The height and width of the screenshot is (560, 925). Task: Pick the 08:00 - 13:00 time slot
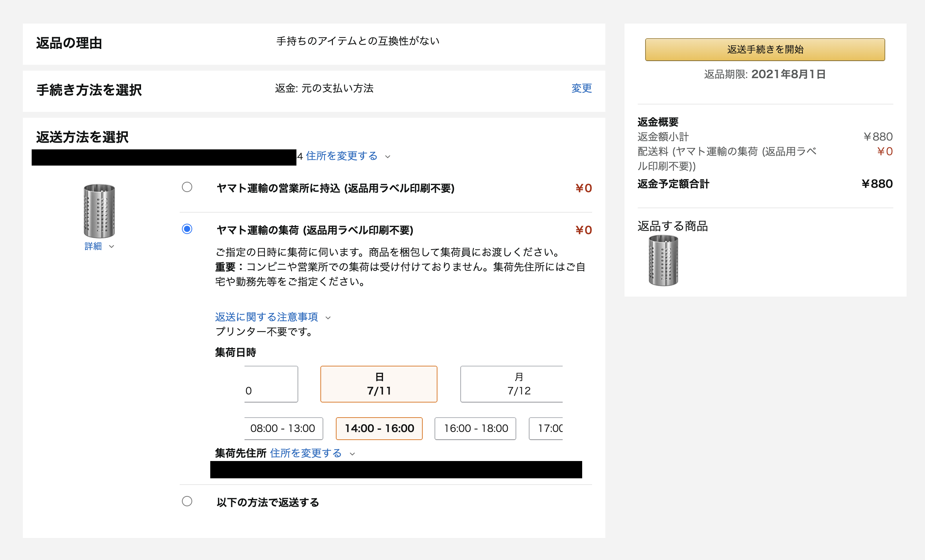283,428
